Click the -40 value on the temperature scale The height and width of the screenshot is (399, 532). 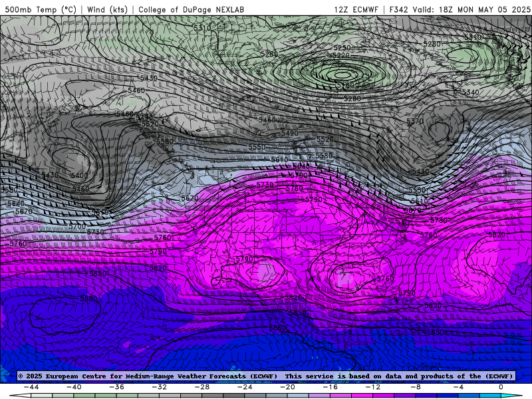[74, 387]
